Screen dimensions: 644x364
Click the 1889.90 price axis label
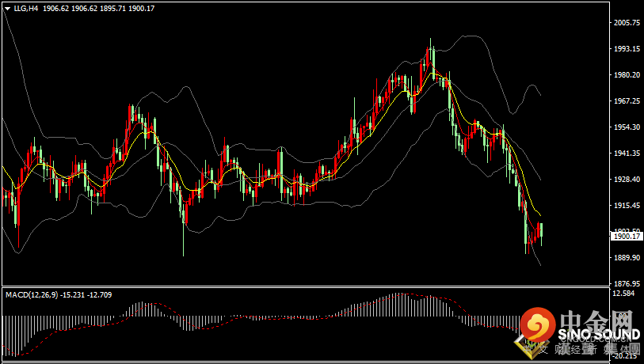(626, 258)
